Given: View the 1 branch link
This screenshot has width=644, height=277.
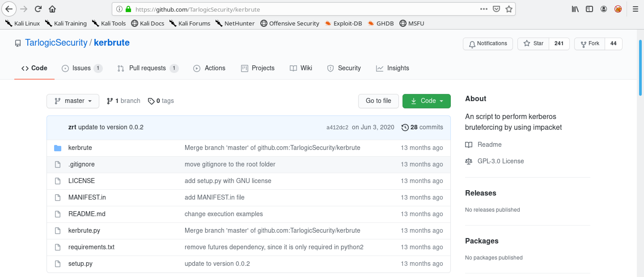Looking at the screenshot, I should [123, 101].
